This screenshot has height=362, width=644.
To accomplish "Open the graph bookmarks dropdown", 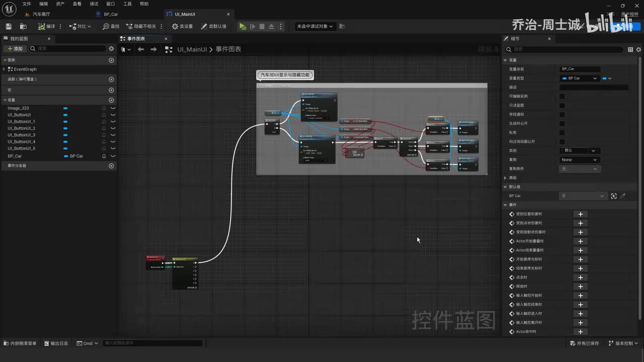I will 126,49.
